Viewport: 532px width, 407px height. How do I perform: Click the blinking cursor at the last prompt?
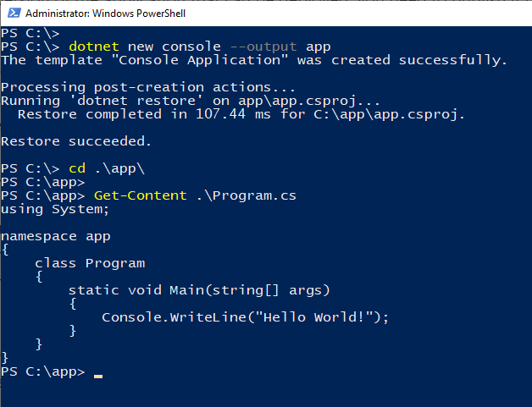point(98,374)
